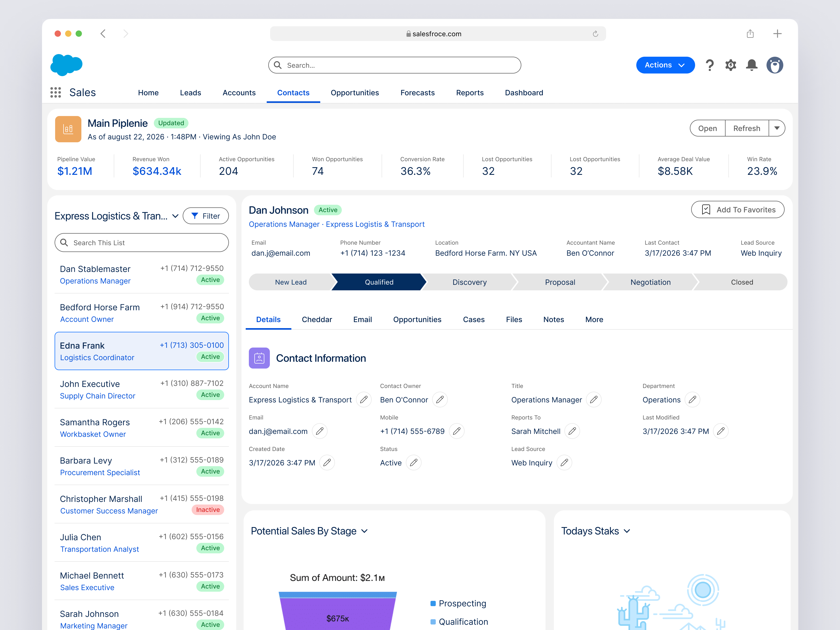Edit the Created Date pencil icon
The width and height of the screenshot is (840, 630).
(327, 463)
